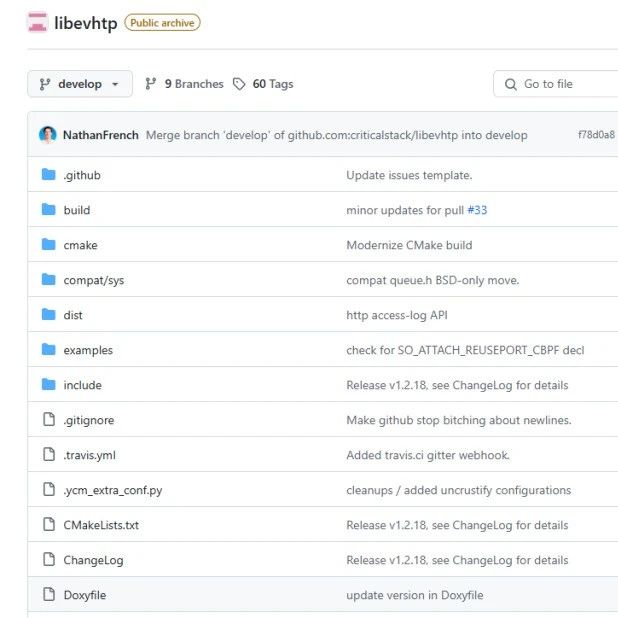This screenshot has width=618, height=618.
Task: Open the cmake folder
Action: click(x=80, y=245)
